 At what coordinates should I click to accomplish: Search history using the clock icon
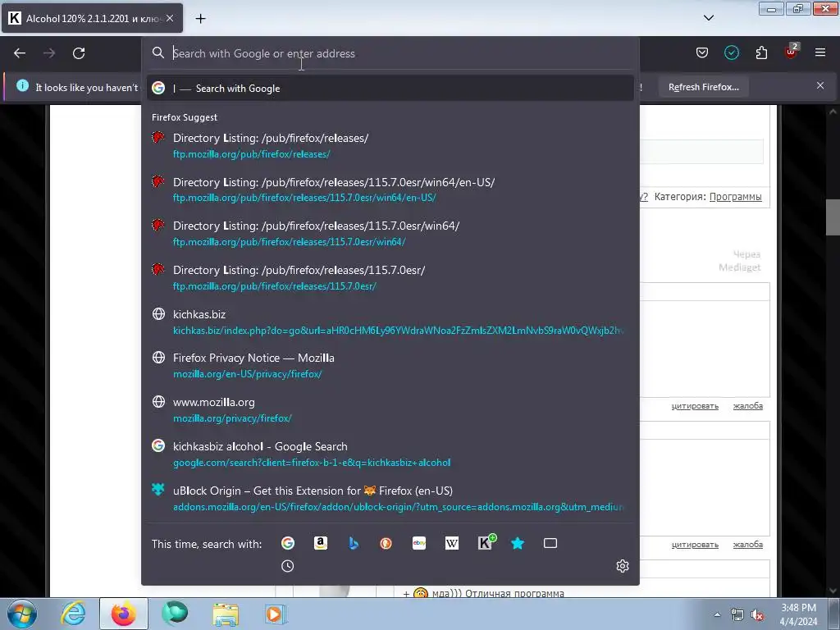pyautogui.click(x=288, y=566)
